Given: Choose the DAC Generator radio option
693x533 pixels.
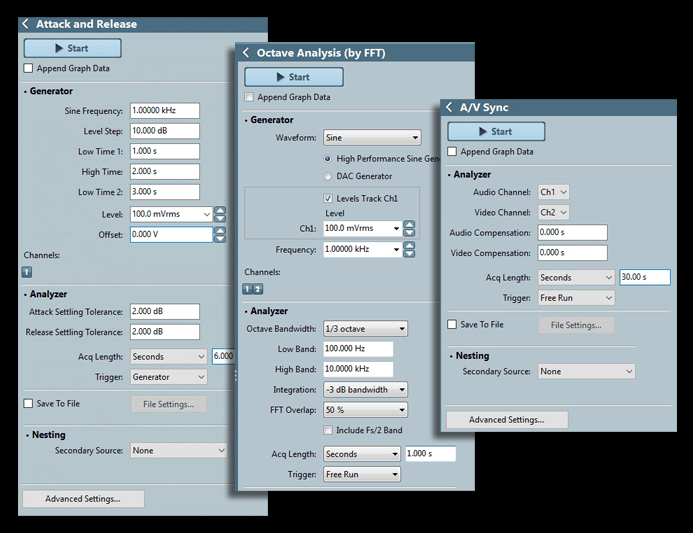Looking at the screenshot, I should tap(328, 177).
